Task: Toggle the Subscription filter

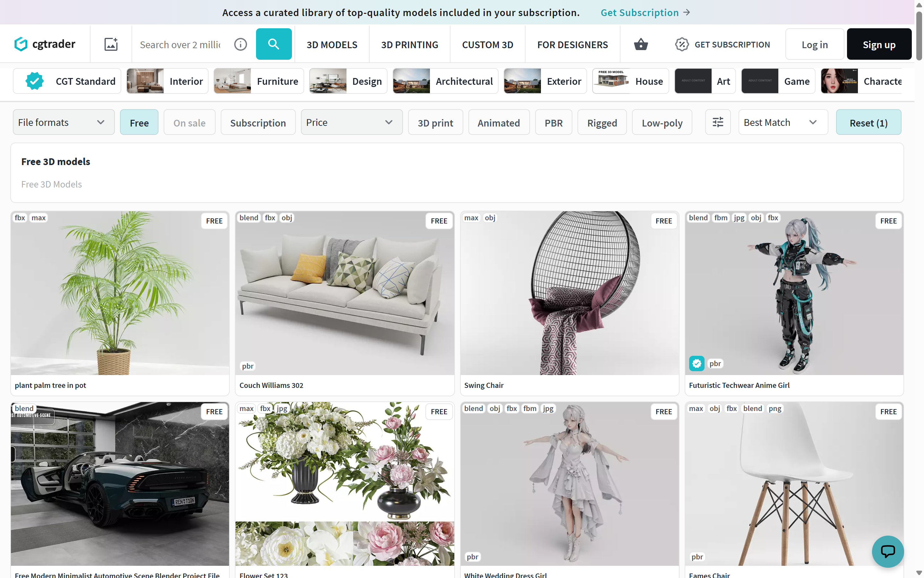Action: tap(258, 122)
